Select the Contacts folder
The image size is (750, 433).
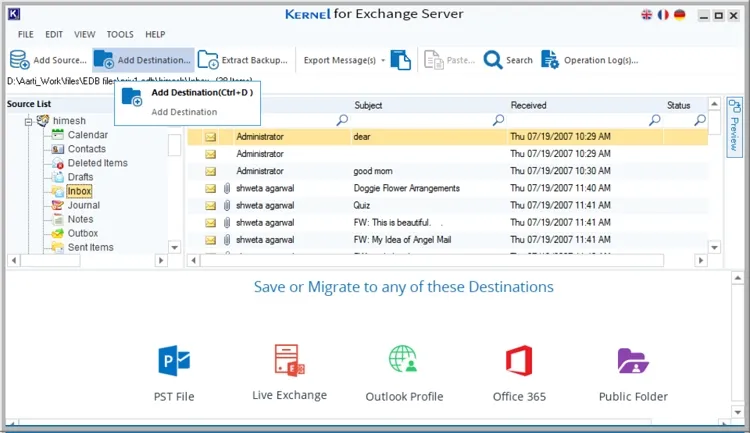coord(87,149)
